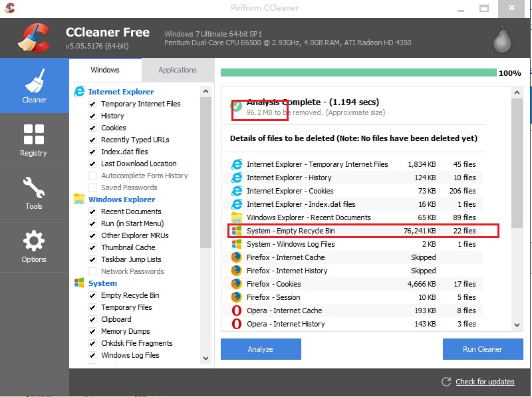Click Internet Explorer category icon in list
The image size is (532, 397).
pyautogui.click(x=79, y=91)
